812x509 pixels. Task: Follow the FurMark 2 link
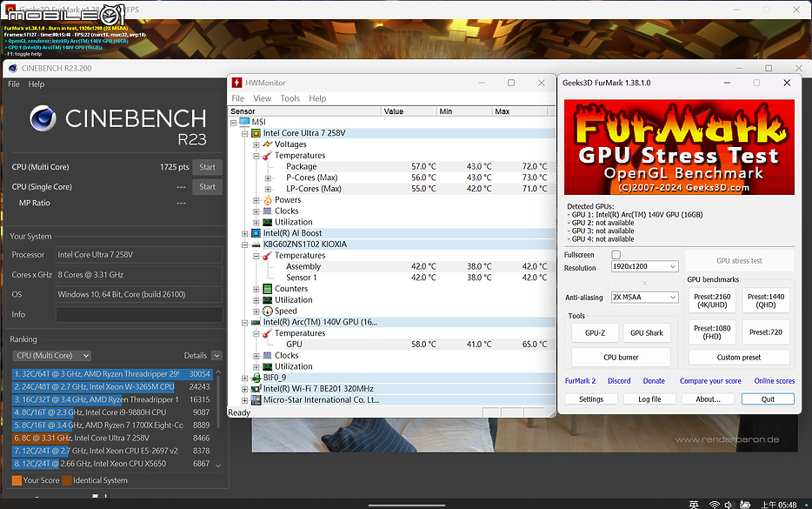point(580,381)
